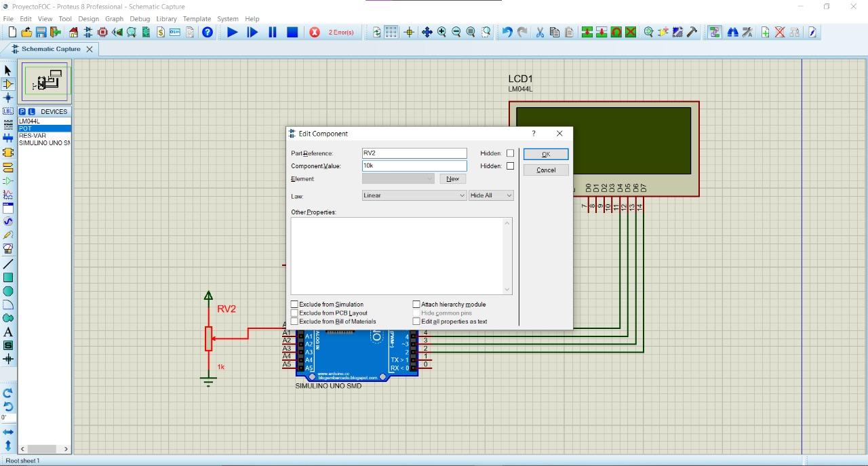Click the New Project toolbar icon

pos(12,32)
